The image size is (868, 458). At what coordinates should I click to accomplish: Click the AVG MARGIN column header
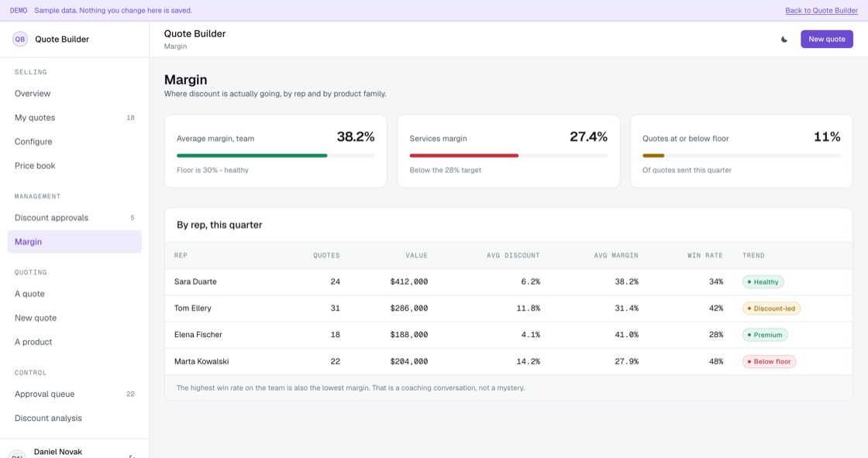coord(616,255)
